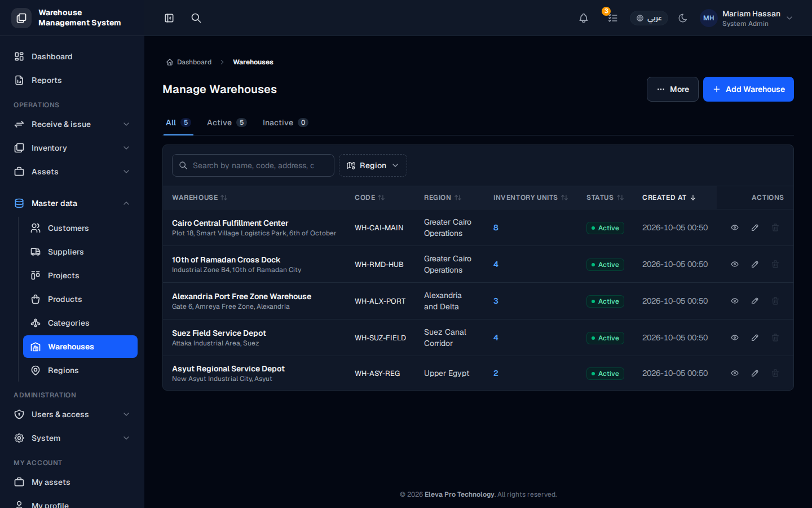Screen dimensions: 812x508
Task: Go to Customers page
Action: [80, 228]
